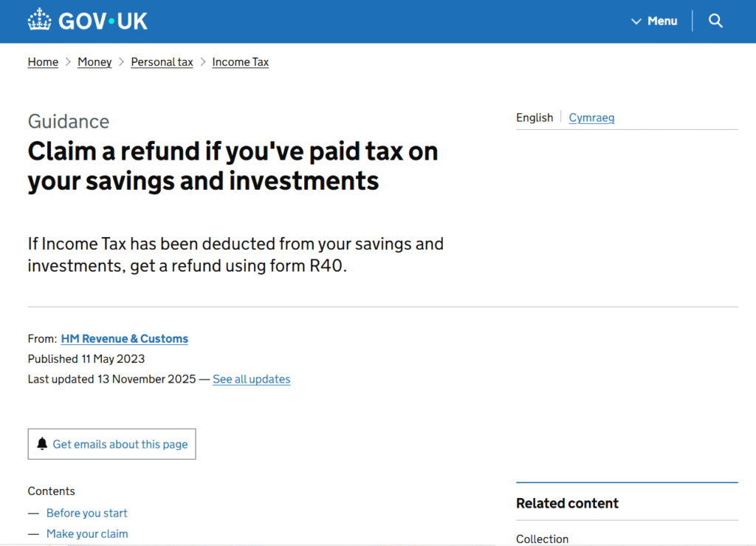Open search using the magnifying glass icon

click(x=715, y=21)
